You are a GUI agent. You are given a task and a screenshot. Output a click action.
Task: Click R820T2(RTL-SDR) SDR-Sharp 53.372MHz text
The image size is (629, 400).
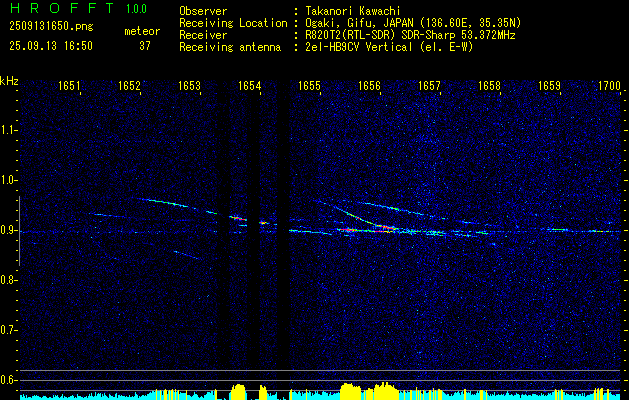pyautogui.click(x=410, y=35)
